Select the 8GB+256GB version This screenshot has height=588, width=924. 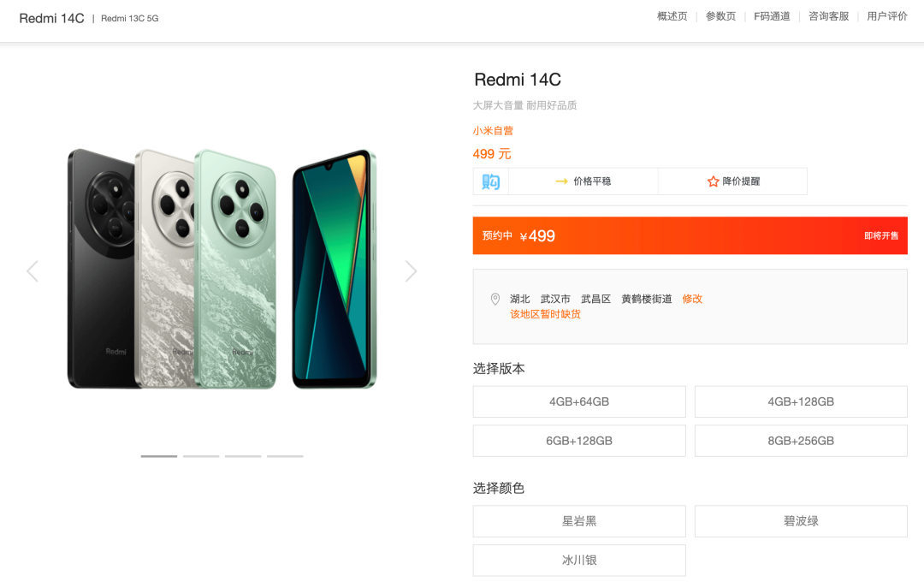801,441
